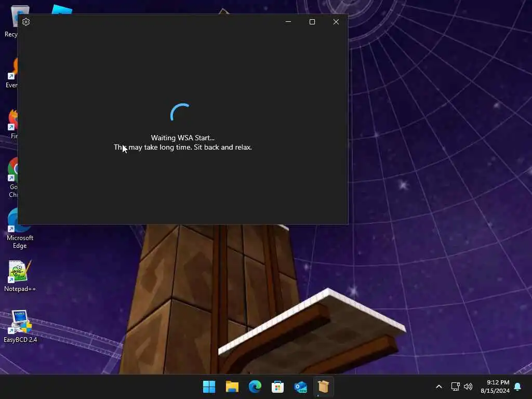Select the Firefox desktop shortcut

(13, 125)
